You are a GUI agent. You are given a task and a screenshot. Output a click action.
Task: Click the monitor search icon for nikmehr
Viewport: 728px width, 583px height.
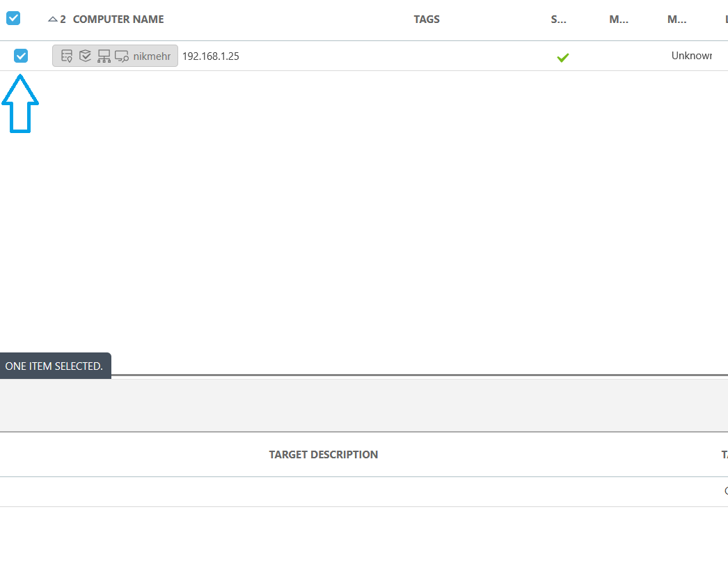tap(122, 56)
